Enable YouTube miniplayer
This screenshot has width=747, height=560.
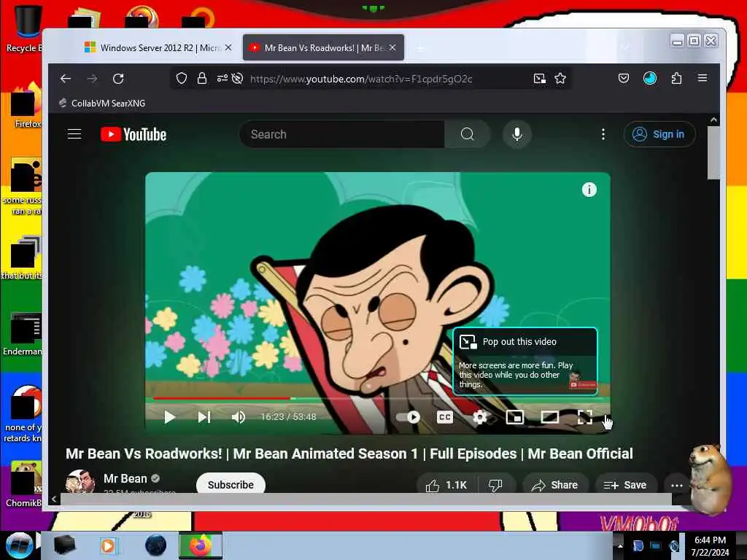click(x=514, y=417)
